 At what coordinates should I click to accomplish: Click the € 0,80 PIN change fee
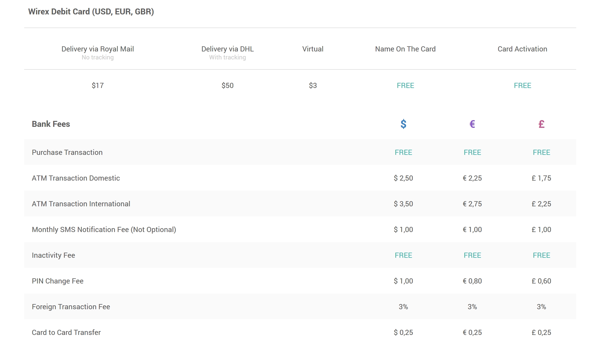[472, 281]
